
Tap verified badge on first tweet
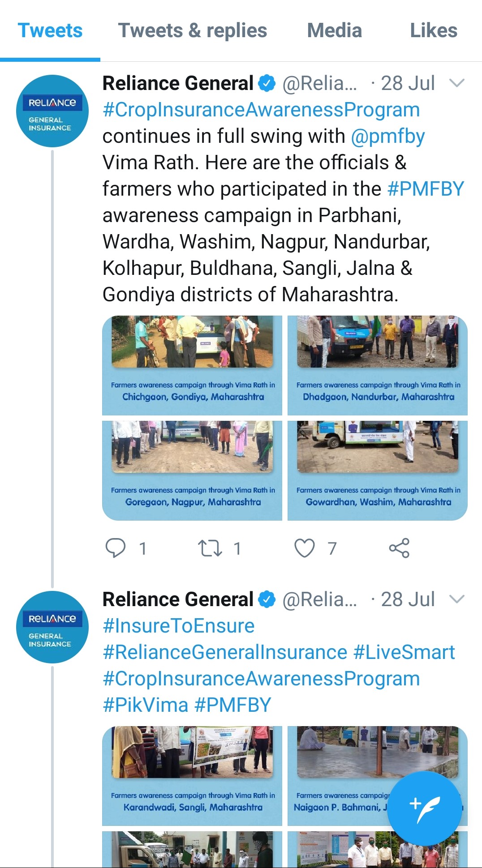point(267,83)
